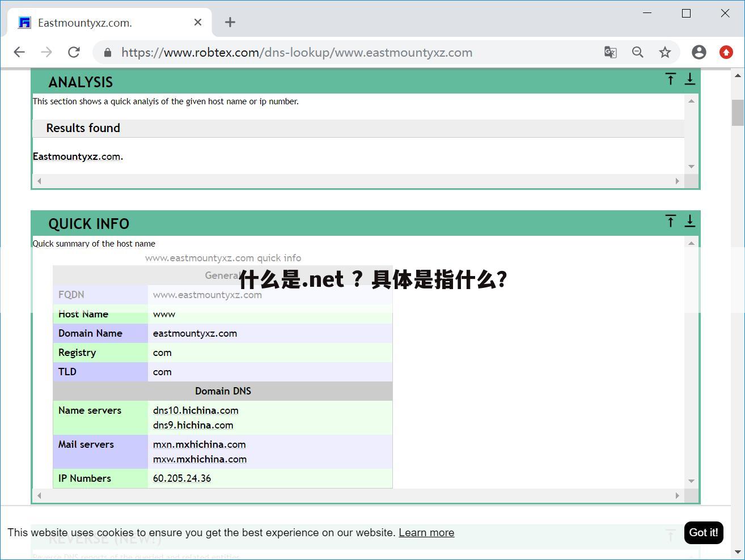Image resolution: width=745 pixels, height=560 pixels.
Task: Dismiss the cookie notice with Got it!
Action: coord(703,533)
